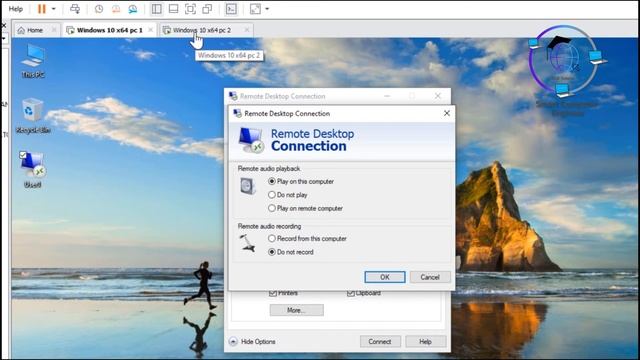Close the Home tab
The width and height of the screenshot is (640, 360).
point(54,30)
